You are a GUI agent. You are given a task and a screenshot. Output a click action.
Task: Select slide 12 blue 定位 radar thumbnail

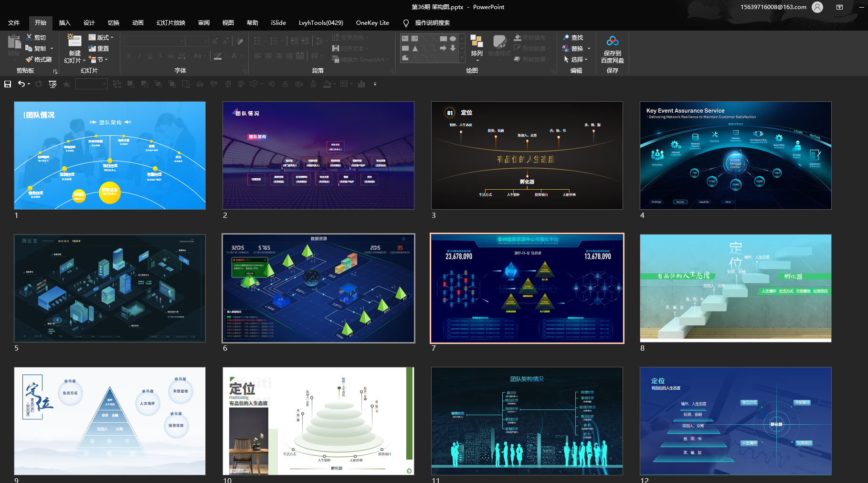pyautogui.click(x=736, y=421)
